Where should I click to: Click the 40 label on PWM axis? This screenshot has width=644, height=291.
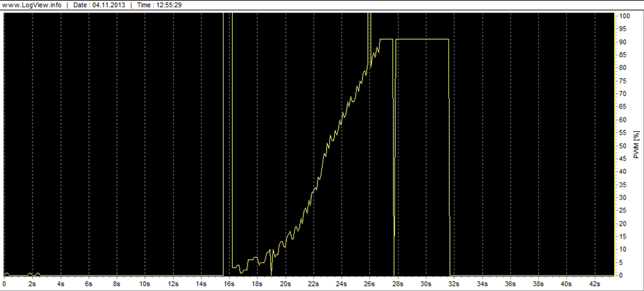pyautogui.click(x=623, y=172)
